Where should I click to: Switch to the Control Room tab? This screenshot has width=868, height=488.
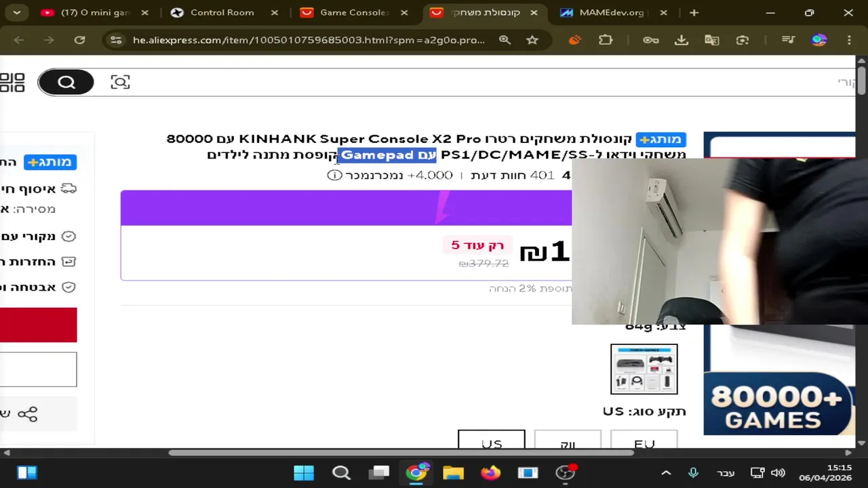[222, 12]
